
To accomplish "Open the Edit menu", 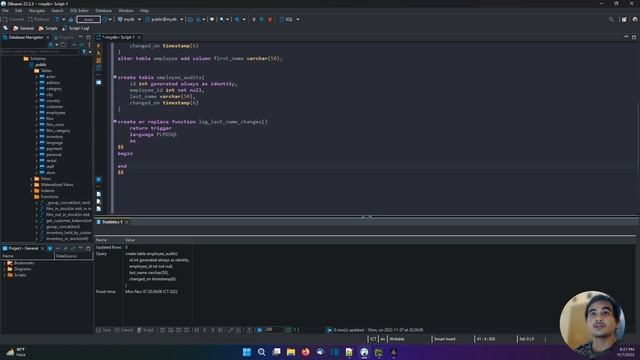I will click(x=18, y=11).
